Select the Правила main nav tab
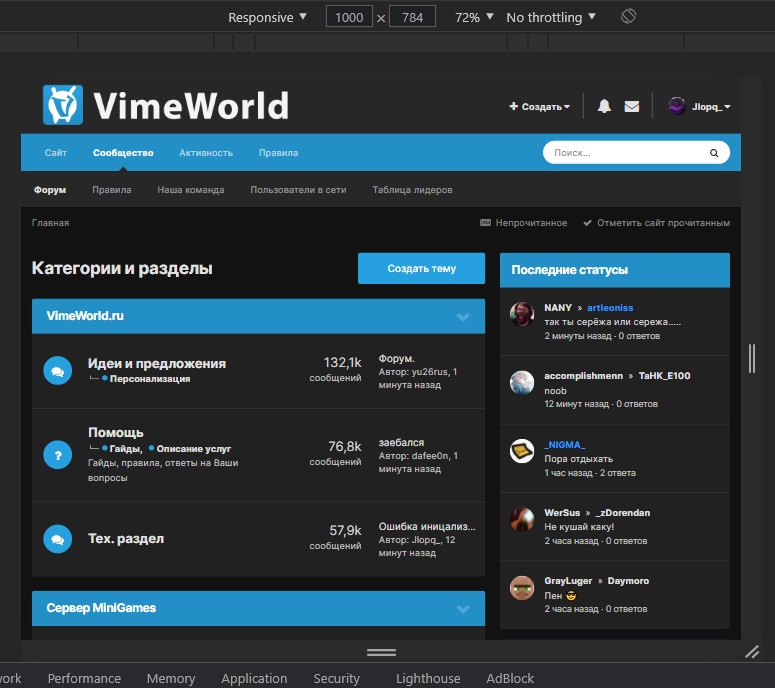 click(x=278, y=153)
